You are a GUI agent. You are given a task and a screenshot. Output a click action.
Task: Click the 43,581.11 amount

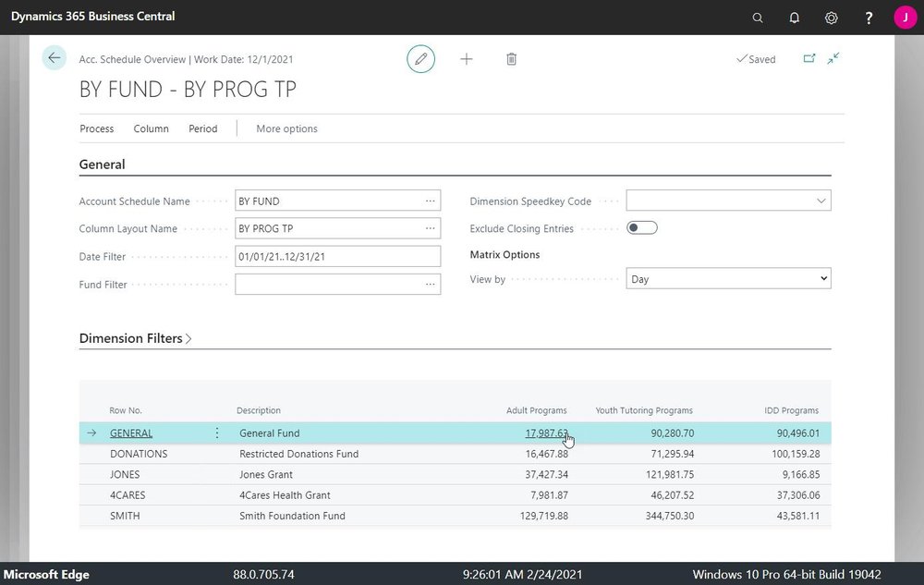(798, 516)
